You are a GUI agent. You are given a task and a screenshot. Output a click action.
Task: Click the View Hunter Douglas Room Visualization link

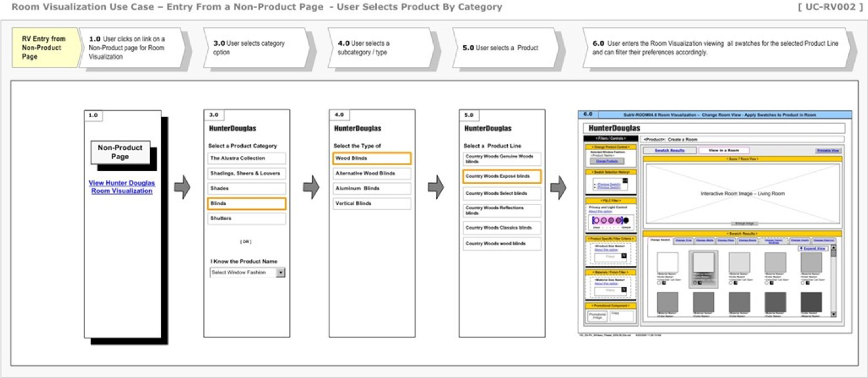(122, 187)
